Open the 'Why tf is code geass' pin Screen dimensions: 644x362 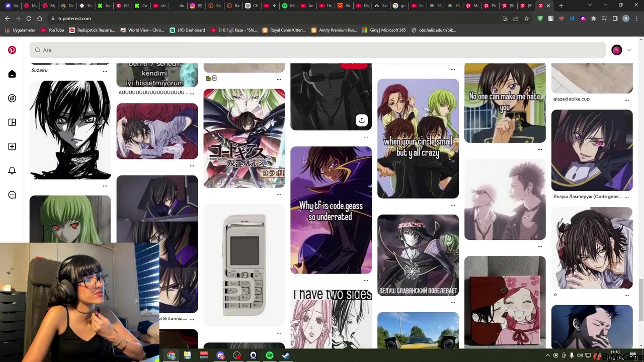(x=331, y=210)
